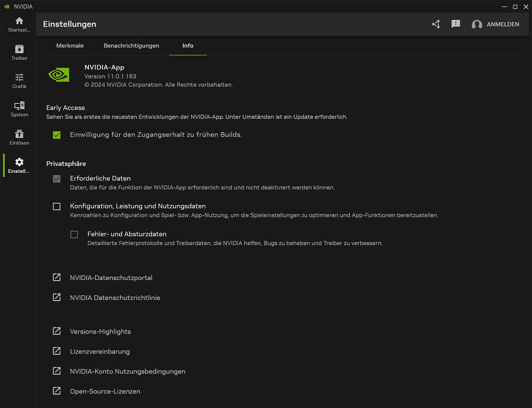The width and height of the screenshot is (532, 408).
Task: Switch to the Merkmale tab
Action: [70, 46]
